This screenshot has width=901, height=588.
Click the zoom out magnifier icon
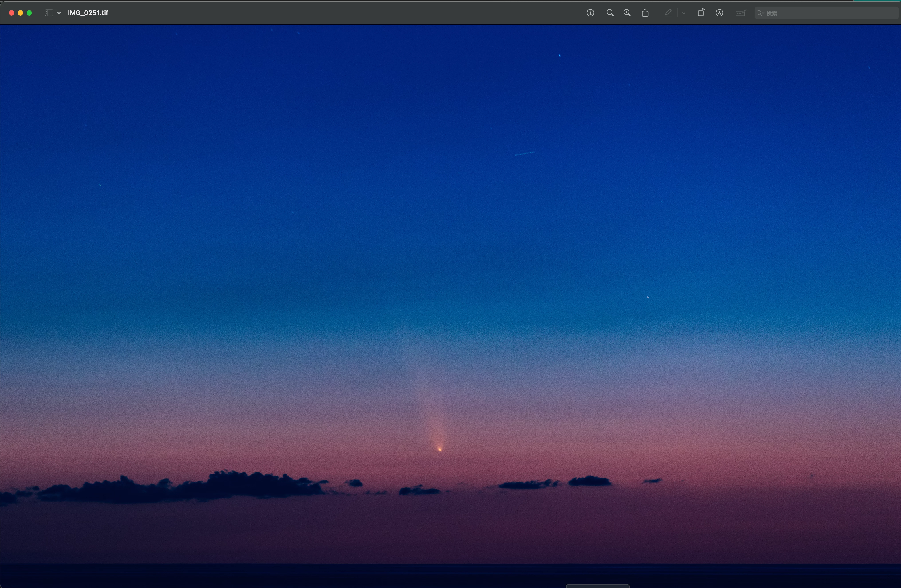point(610,13)
